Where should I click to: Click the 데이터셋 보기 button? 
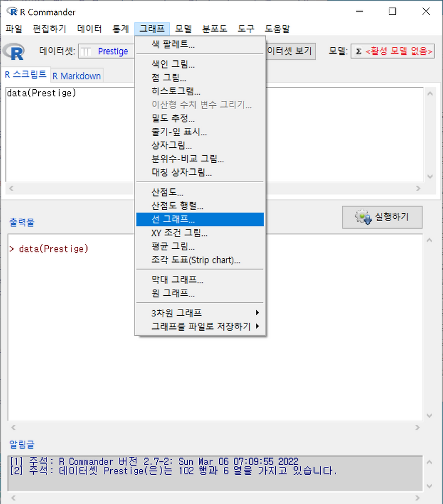(291, 52)
